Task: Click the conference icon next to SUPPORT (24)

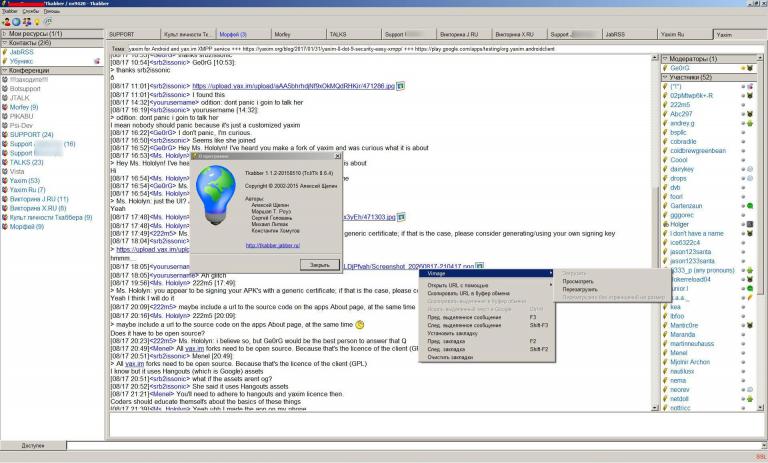Action: click(5, 135)
